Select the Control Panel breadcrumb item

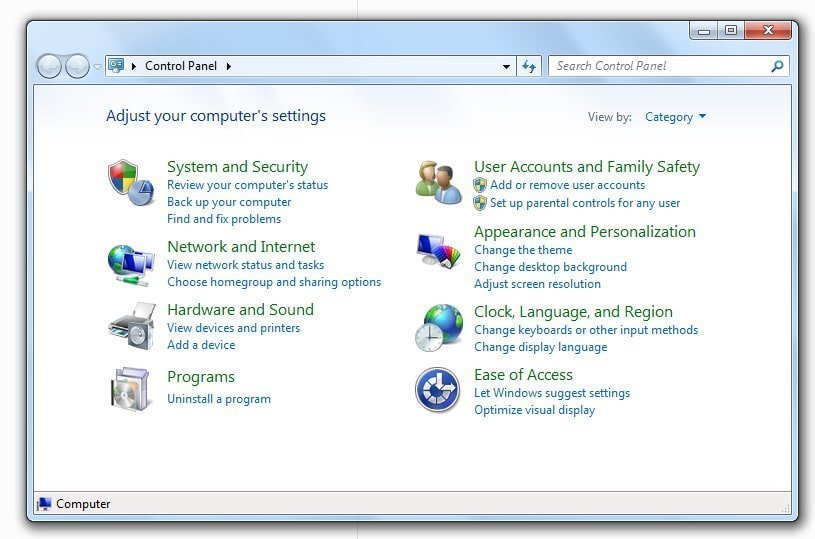point(181,66)
